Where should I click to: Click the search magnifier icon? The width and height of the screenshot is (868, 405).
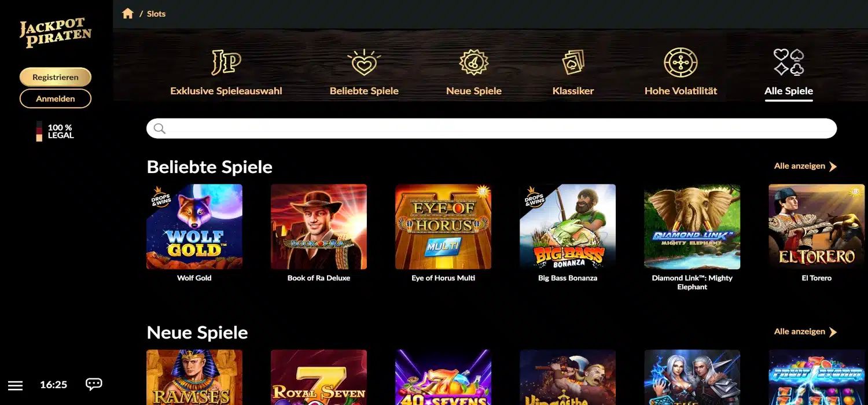pyautogui.click(x=160, y=128)
